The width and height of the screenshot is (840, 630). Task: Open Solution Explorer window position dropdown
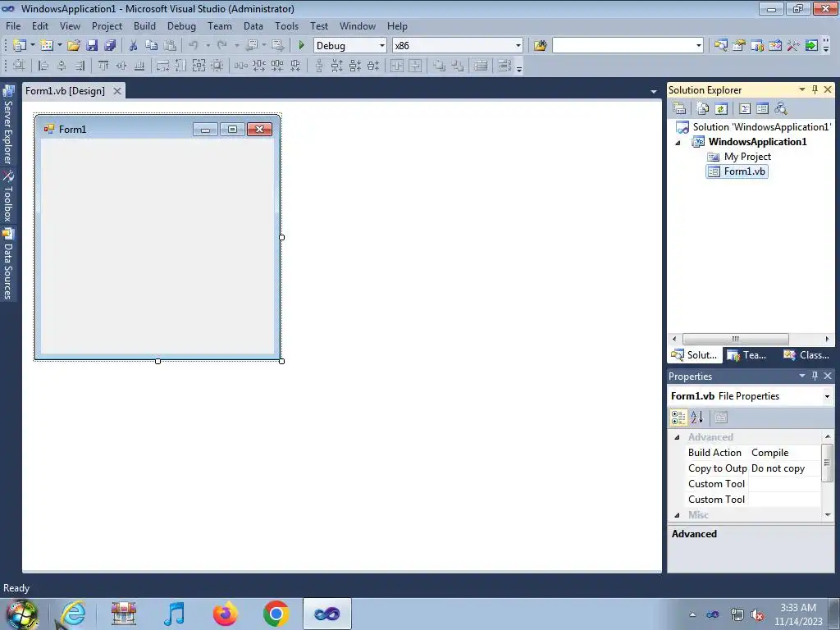click(x=802, y=89)
